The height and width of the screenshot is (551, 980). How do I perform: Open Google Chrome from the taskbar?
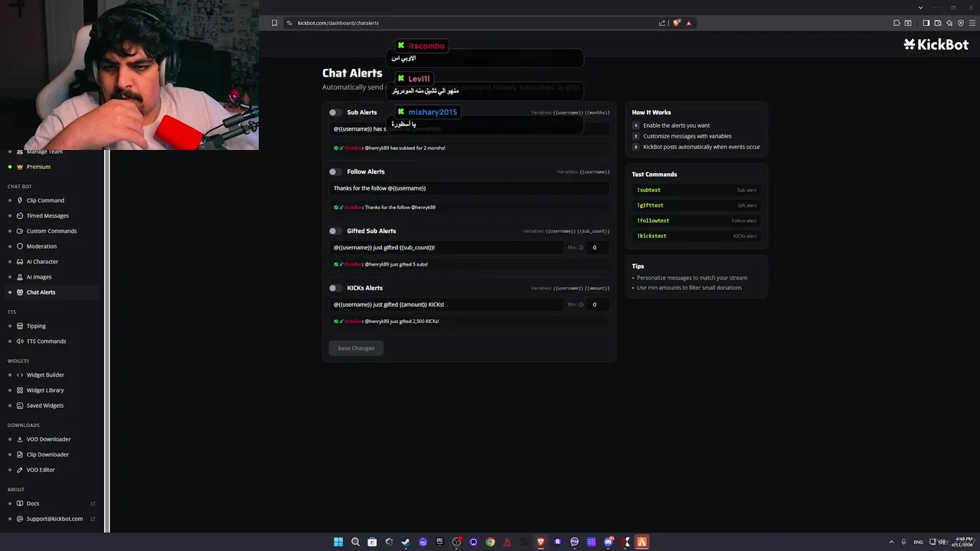coord(490,542)
